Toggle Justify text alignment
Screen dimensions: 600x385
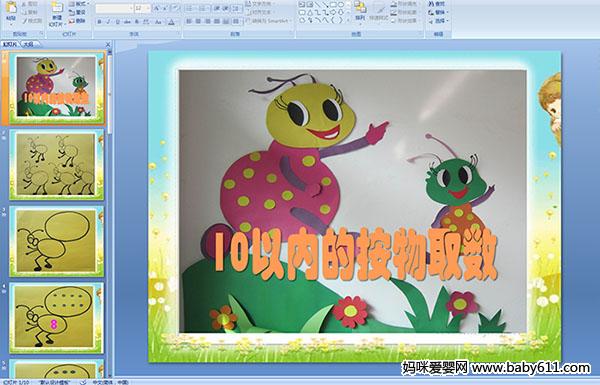(217, 21)
